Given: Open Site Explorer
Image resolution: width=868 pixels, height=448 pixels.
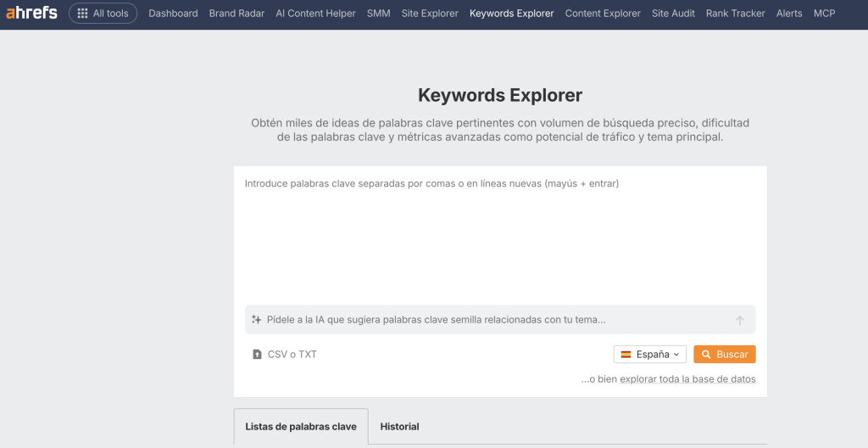Looking at the screenshot, I should (x=430, y=14).
